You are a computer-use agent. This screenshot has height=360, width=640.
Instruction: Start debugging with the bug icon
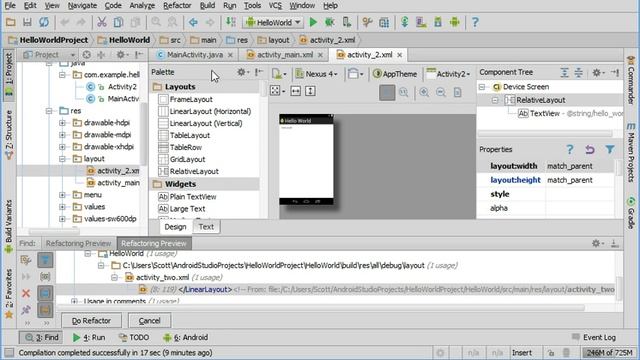tap(329, 22)
